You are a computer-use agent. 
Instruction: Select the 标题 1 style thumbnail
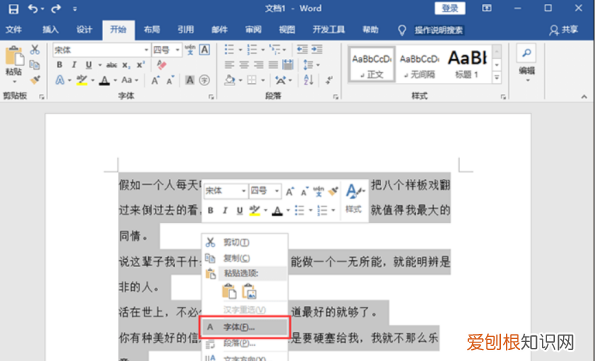467,64
